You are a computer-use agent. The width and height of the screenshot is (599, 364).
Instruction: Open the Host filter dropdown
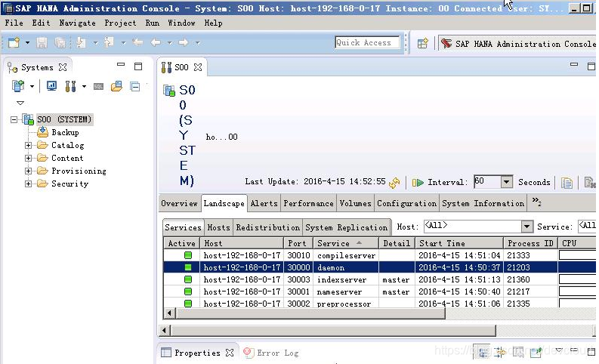[526, 227]
